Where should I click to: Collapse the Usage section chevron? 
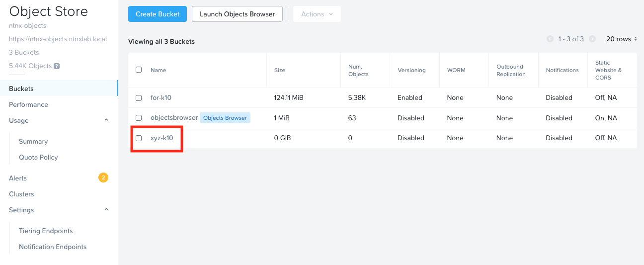point(106,120)
